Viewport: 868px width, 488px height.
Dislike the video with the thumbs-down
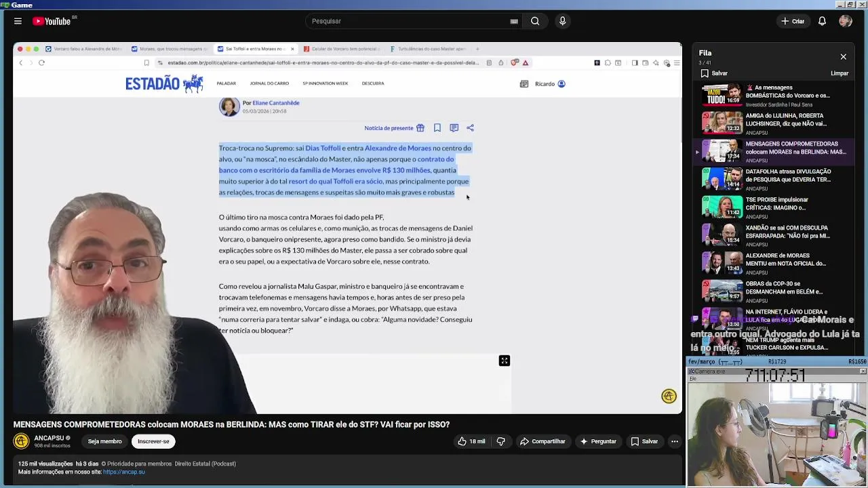tap(500, 441)
